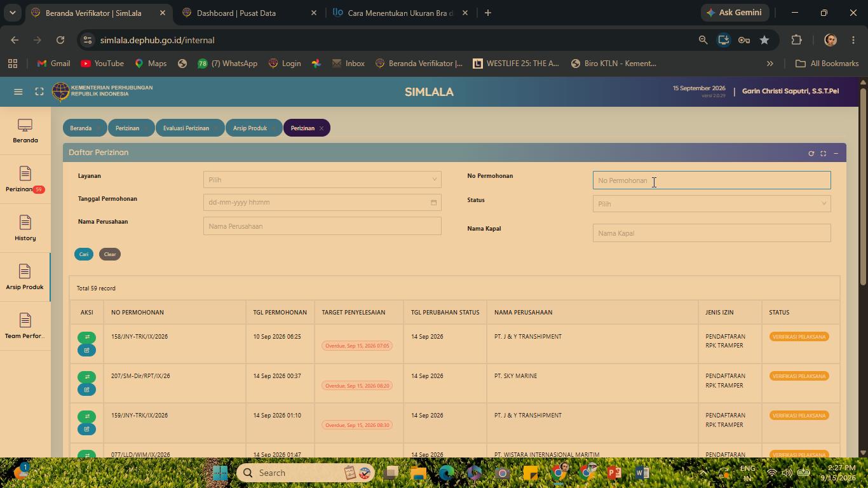This screenshot has width=868, height=488.
Task: Open the Status dropdown
Action: (712, 204)
